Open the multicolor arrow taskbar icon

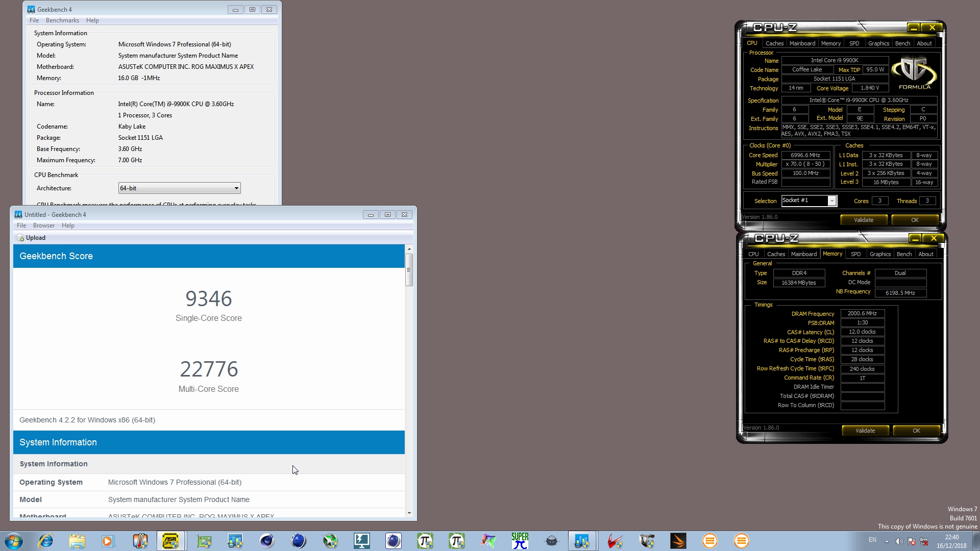coord(488,541)
